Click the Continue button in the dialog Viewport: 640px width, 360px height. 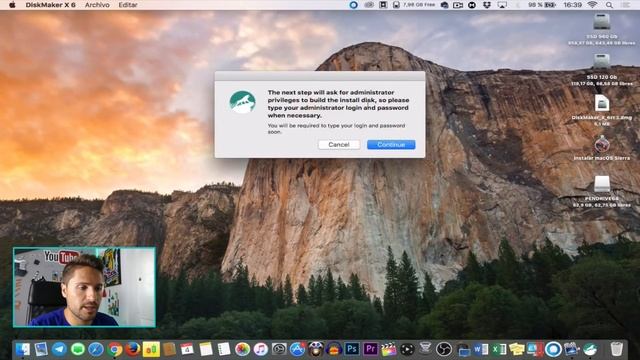pyautogui.click(x=391, y=144)
